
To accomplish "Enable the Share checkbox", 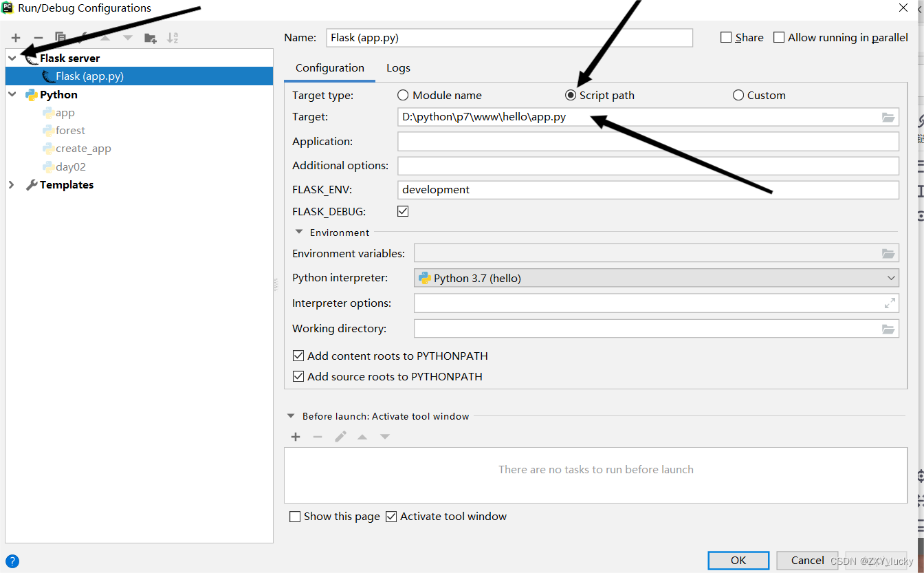I will pyautogui.click(x=726, y=38).
